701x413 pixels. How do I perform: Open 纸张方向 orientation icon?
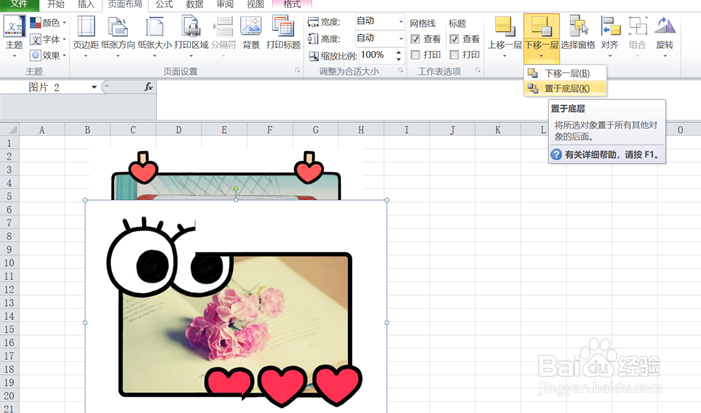coord(118,26)
